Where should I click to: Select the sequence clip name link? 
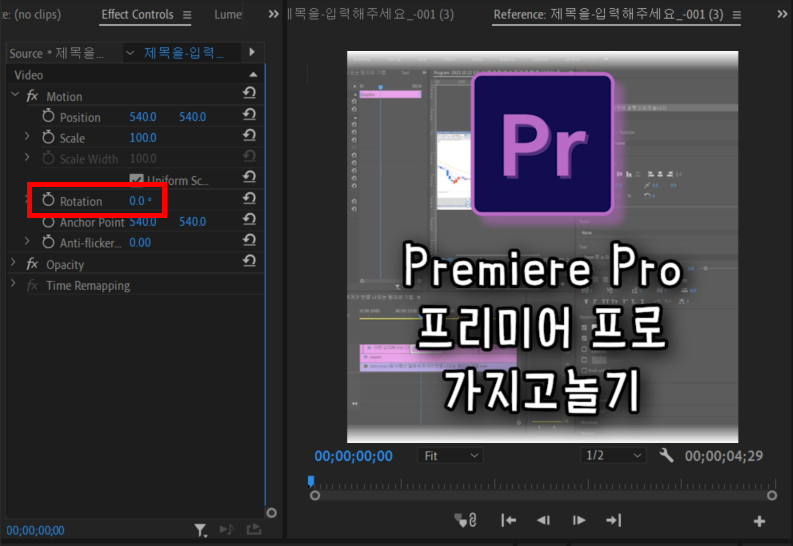click(184, 53)
